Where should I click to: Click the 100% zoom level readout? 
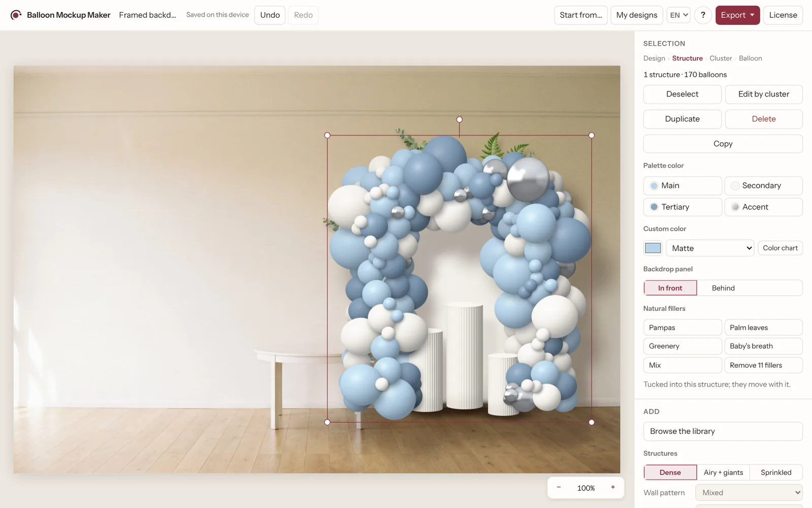tap(586, 488)
